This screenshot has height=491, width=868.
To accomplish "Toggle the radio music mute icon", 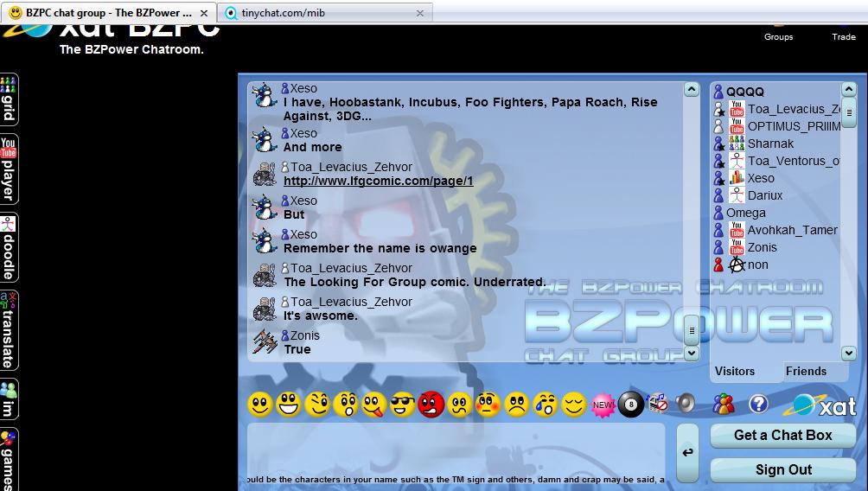I will coord(658,404).
